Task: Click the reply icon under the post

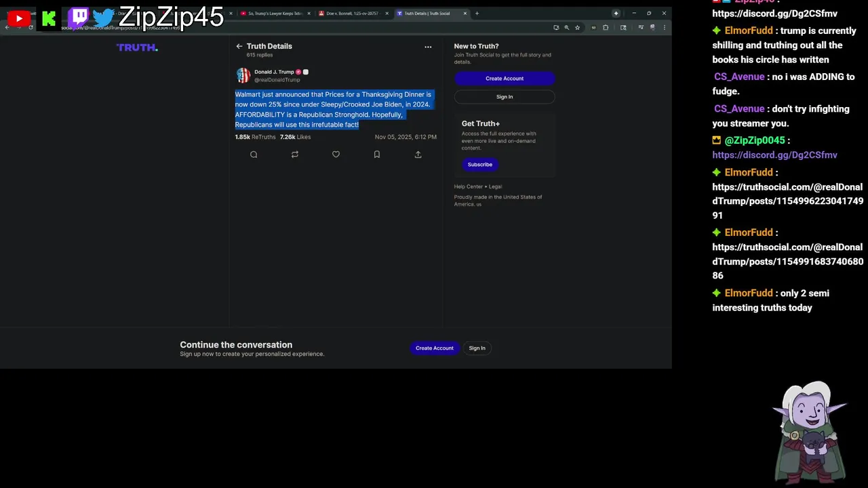Action: (x=254, y=155)
